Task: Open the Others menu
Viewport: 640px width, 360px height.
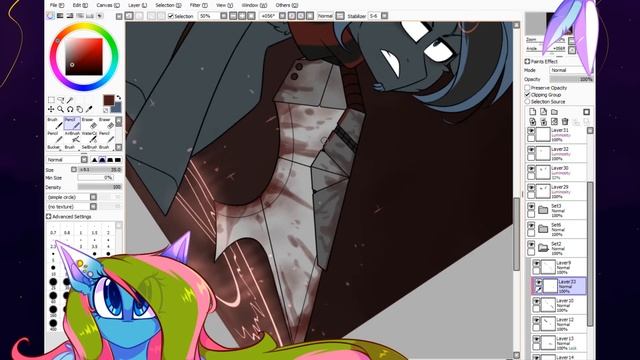Action: coord(287,5)
